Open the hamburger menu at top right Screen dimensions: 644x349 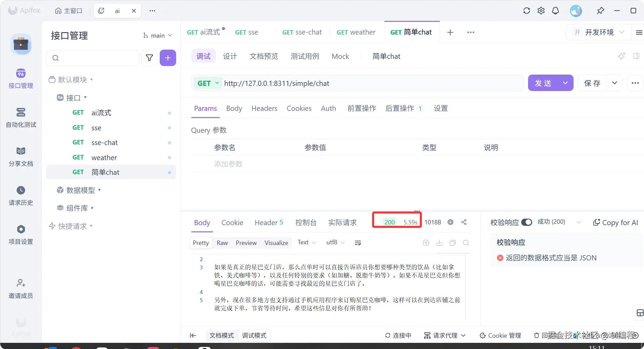(x=639, y=33)
